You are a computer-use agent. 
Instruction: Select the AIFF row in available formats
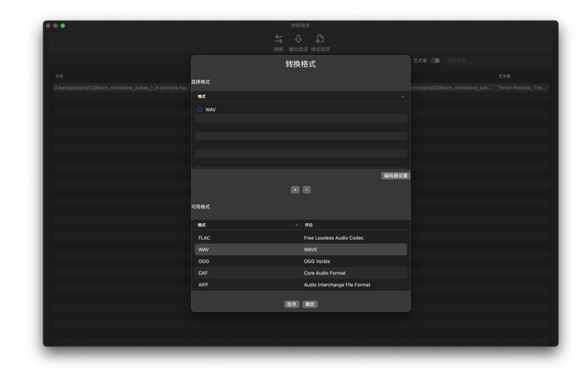(x=301, y=285)
